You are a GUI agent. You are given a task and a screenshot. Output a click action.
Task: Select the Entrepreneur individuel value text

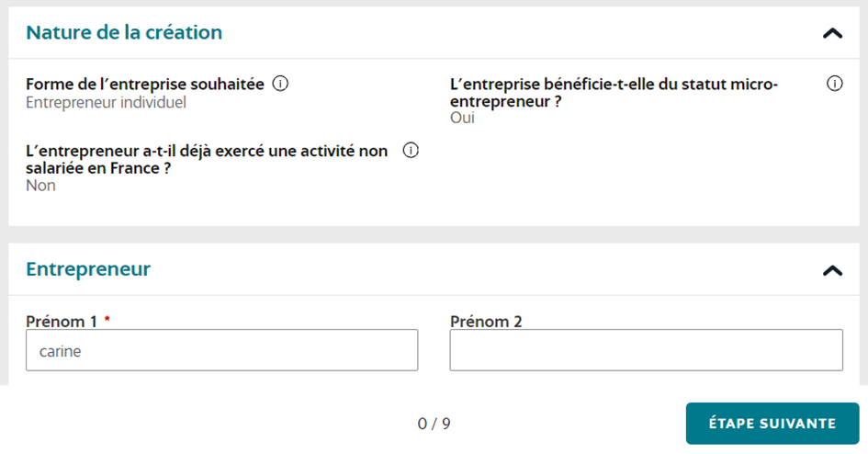(x=106, y=102)
